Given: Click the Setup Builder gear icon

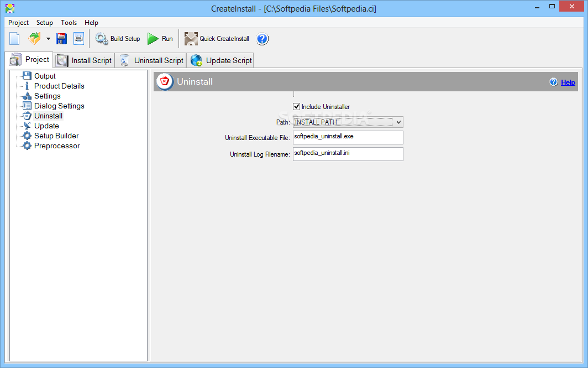Looking at the screenshot, I should (x=27, y=136).
